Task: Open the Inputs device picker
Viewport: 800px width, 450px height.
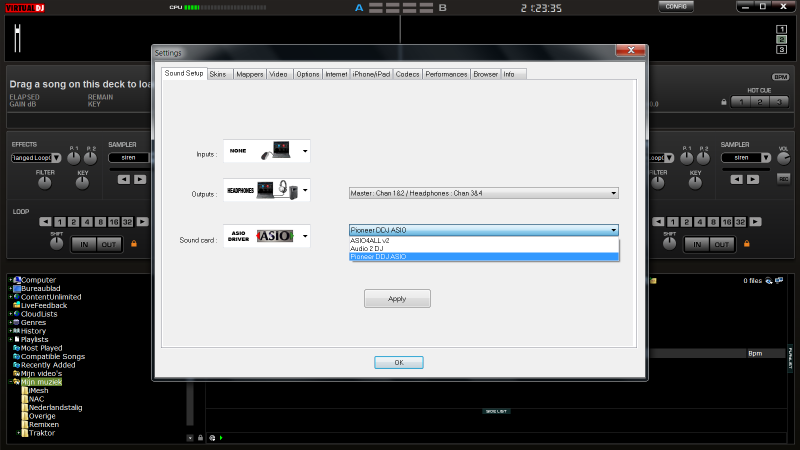Action: click(x=266, y=151)
